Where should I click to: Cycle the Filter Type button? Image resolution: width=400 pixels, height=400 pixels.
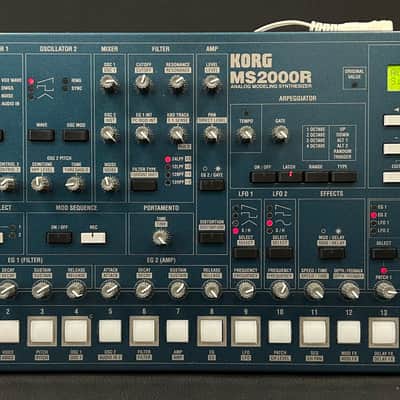pyautogui.click(x=144, y=185)
